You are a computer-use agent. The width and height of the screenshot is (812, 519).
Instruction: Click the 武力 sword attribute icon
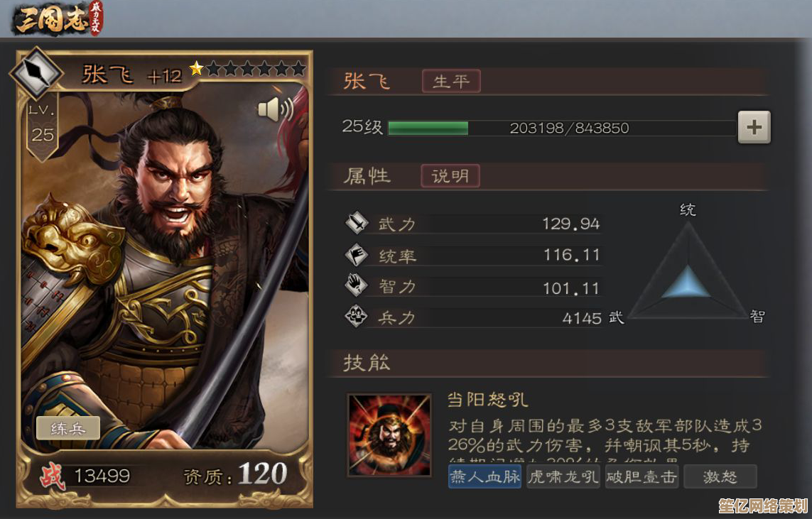(357, 223)
